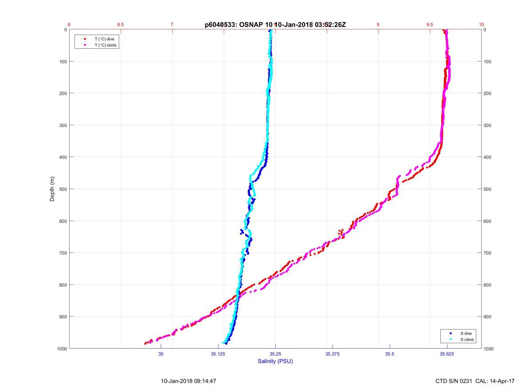
Task: Click the 35.625 salinity tick label
Action: [447, 354]
